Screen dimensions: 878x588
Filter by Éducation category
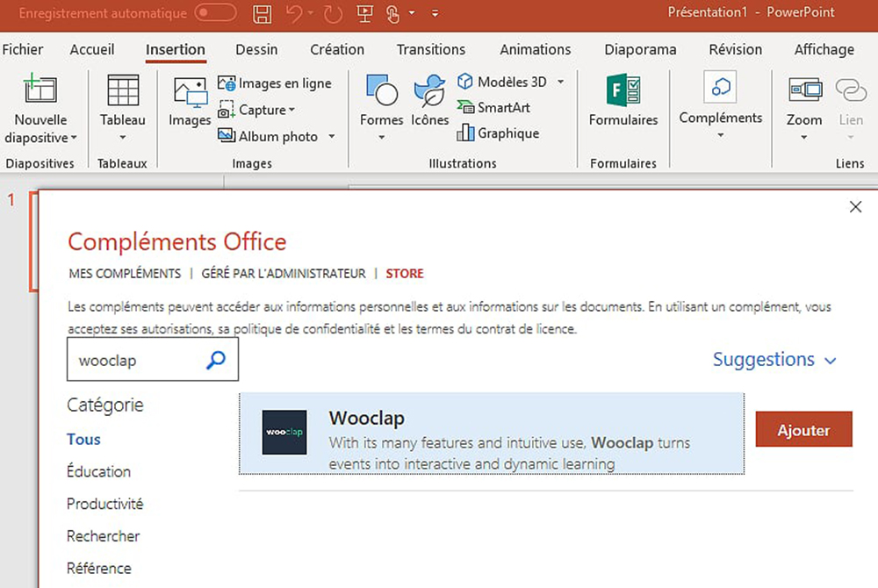98,471
